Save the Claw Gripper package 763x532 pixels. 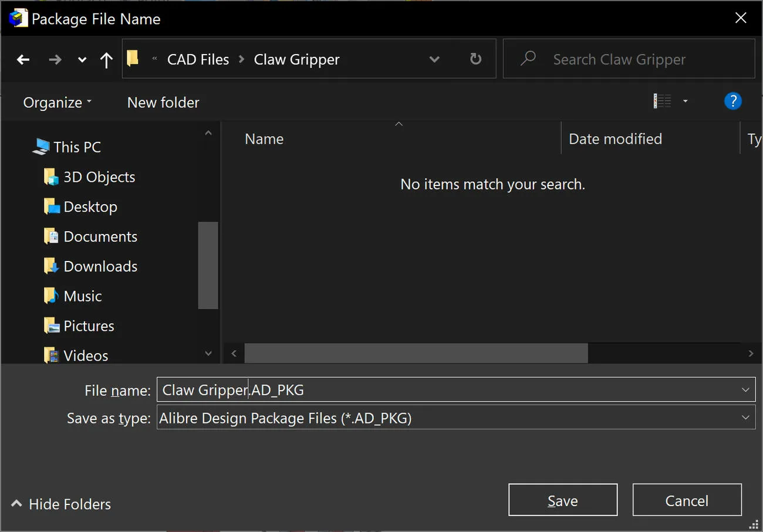coord(563,500)
